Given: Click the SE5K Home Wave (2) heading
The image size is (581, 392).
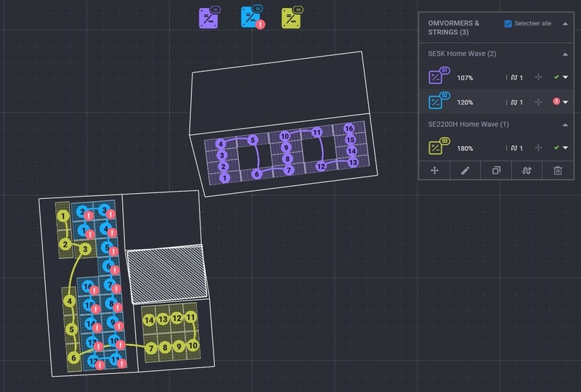Looking at the screenshot, I should click(462, 54).
